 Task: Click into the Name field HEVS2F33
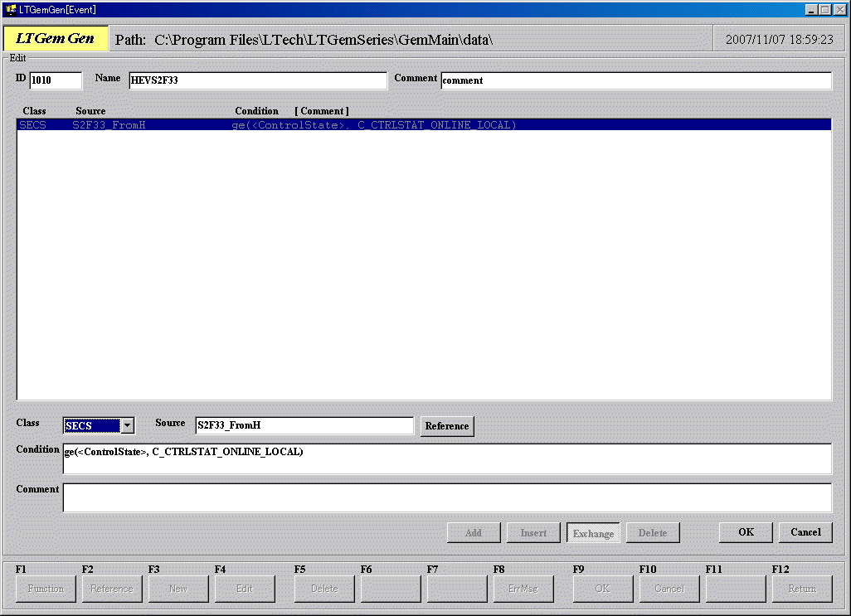tap(257, 80)
